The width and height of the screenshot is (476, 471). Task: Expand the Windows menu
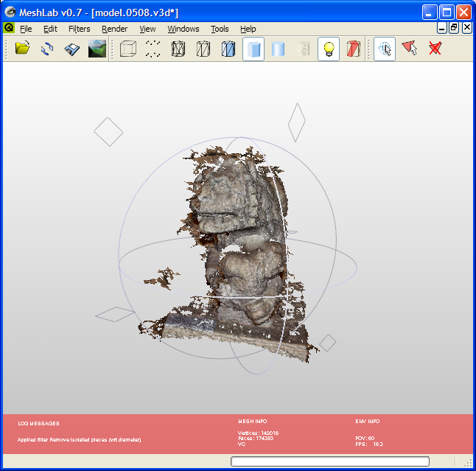click(183, 29)
